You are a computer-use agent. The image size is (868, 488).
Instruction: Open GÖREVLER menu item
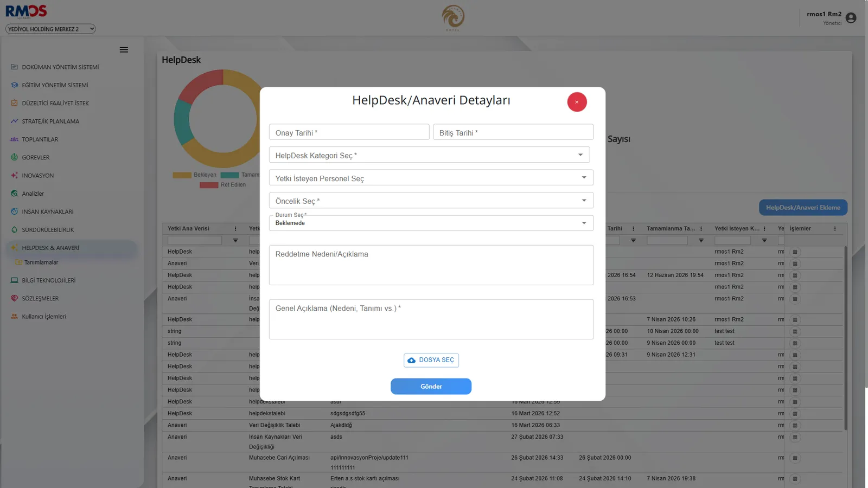click(35, 157)
